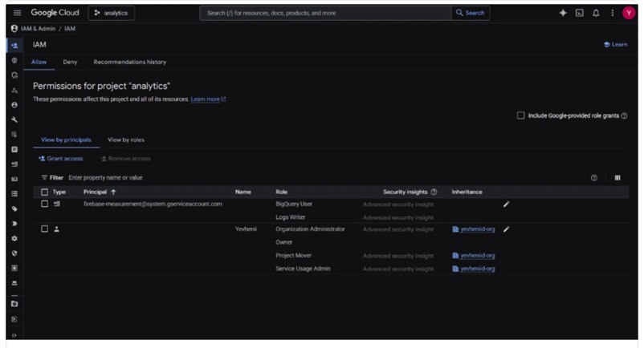
Task: Click the Filter property name input
Action: (x=105, y=177)
